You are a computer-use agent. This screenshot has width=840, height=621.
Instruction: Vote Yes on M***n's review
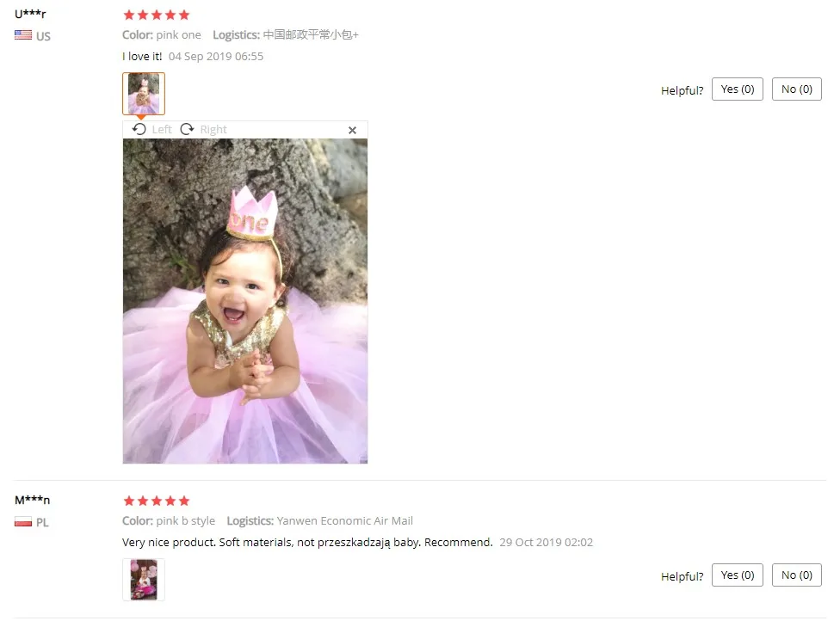[x=737, y=575]
